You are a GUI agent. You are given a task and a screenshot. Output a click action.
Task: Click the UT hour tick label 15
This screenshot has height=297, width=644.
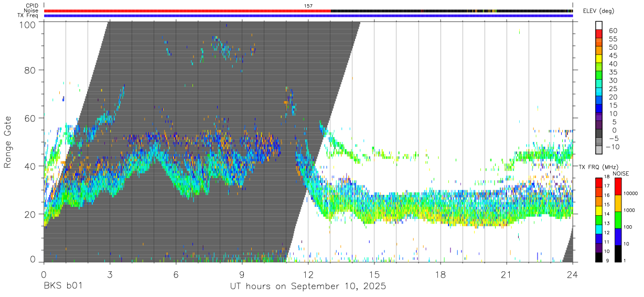coord(374,274)
